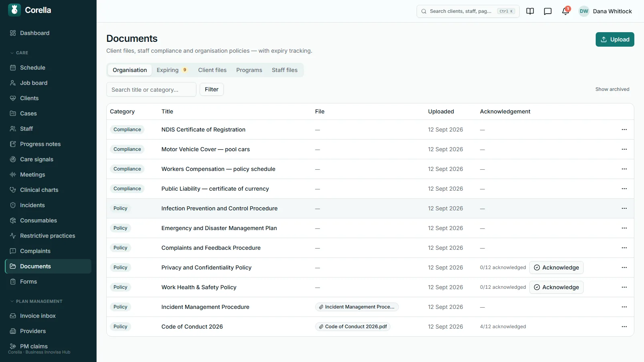The height and width of the screenshot is (362, 644).
Task: Open row menu for Complaints and Feedback Procedure
Action: [624, 248]
